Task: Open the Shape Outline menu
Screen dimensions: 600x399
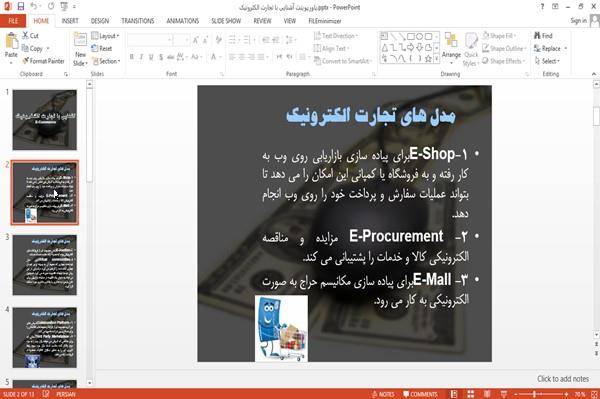Action: pos(504,48)
